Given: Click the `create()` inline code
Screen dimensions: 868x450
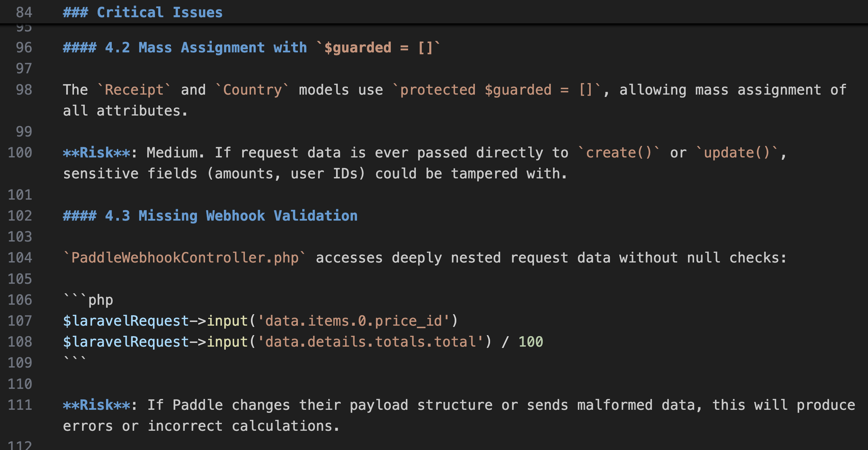Looking at the screenshot, I should 619,153.
